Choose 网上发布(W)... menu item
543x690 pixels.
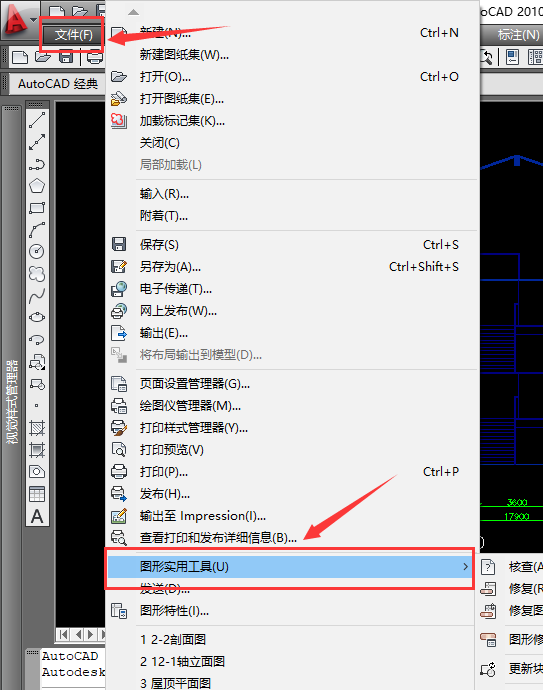[x=292, y=311]
